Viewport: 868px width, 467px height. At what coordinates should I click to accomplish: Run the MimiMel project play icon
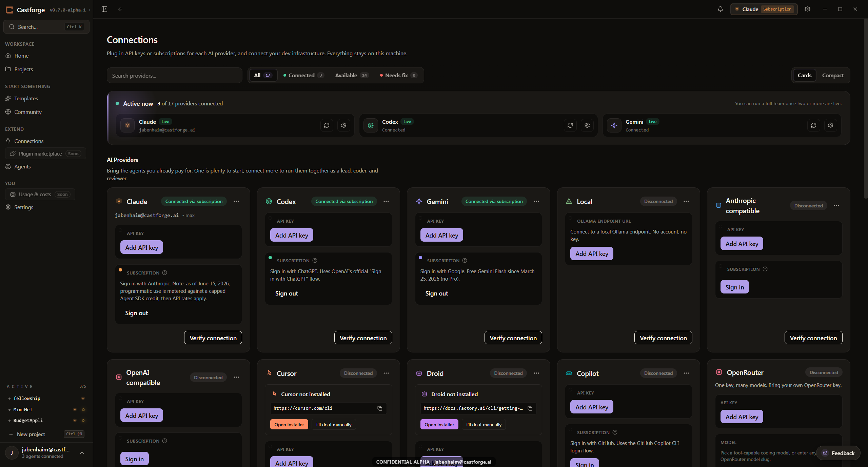coord(84,410)
